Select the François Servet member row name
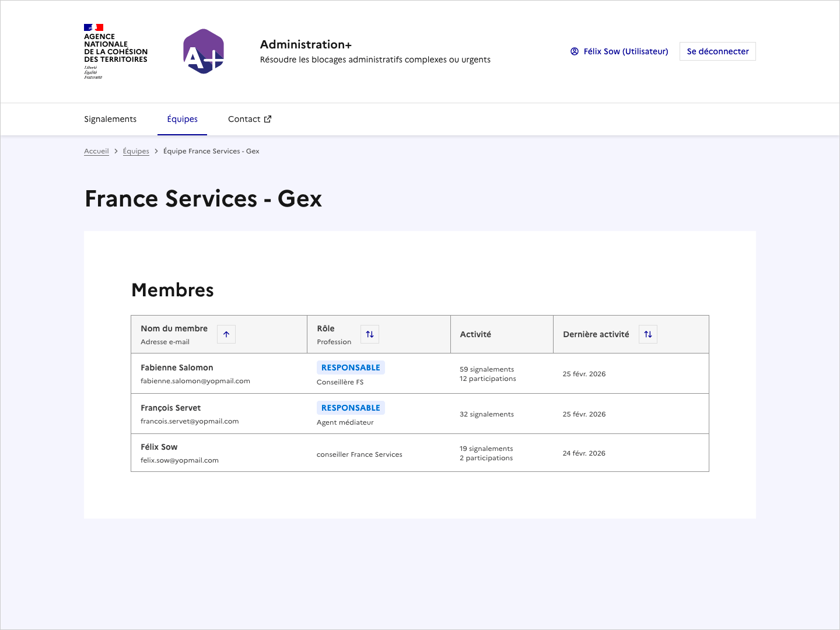The width and height of the screenshot is (840, 630). pos(170,408)
